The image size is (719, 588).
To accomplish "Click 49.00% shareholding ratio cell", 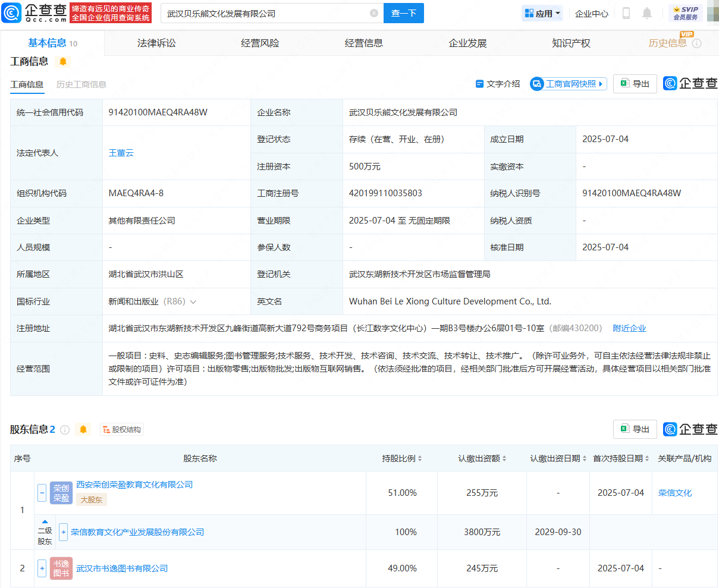I will (403, 568).
